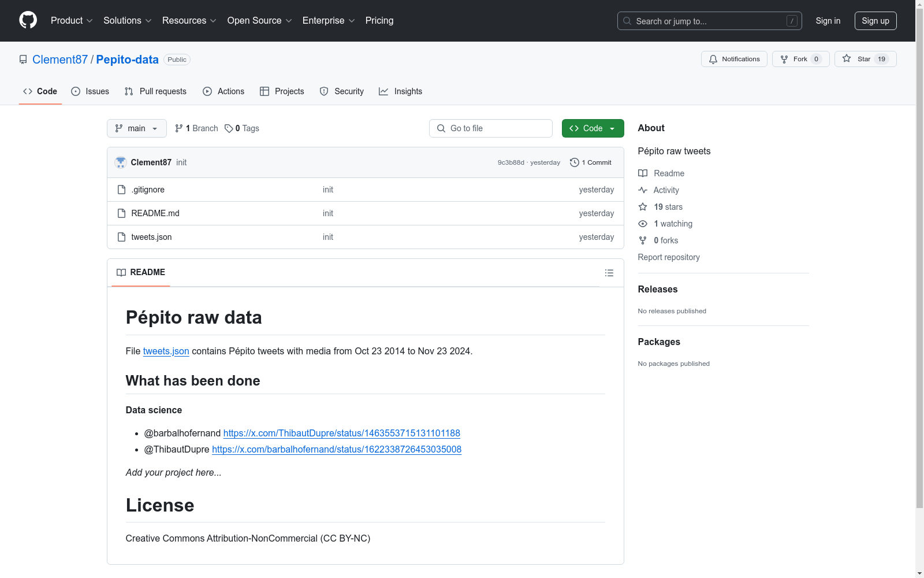
Task: Expand the Open Source menu
Action: click(260, 20)
